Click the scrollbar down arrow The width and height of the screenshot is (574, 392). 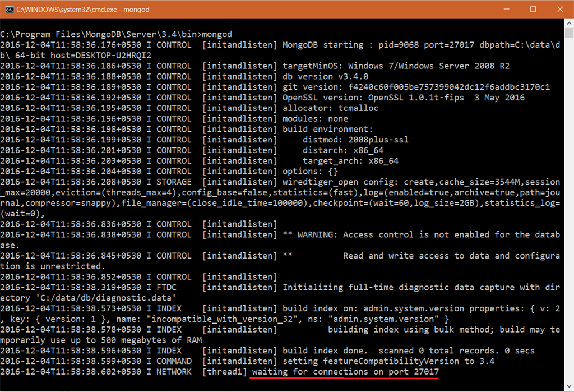click(569, 386)
